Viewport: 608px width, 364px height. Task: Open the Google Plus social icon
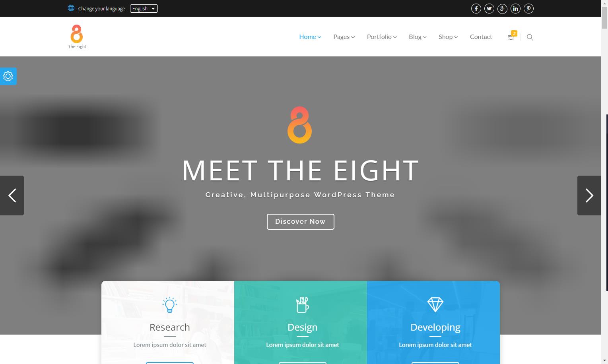pos(502,8)
